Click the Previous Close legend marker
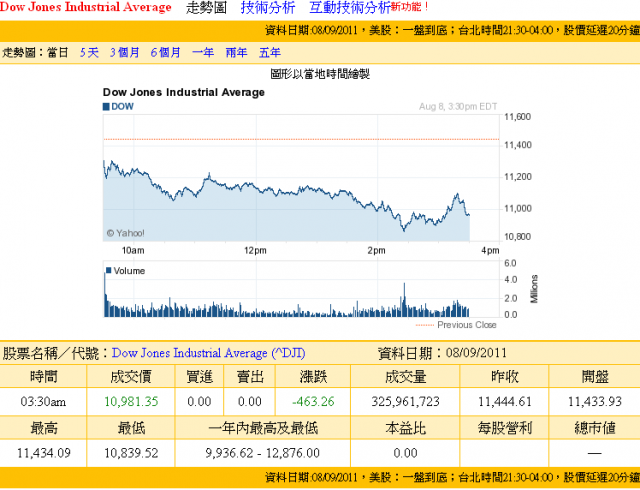640x490 pixels. click(x=424, y=325)
